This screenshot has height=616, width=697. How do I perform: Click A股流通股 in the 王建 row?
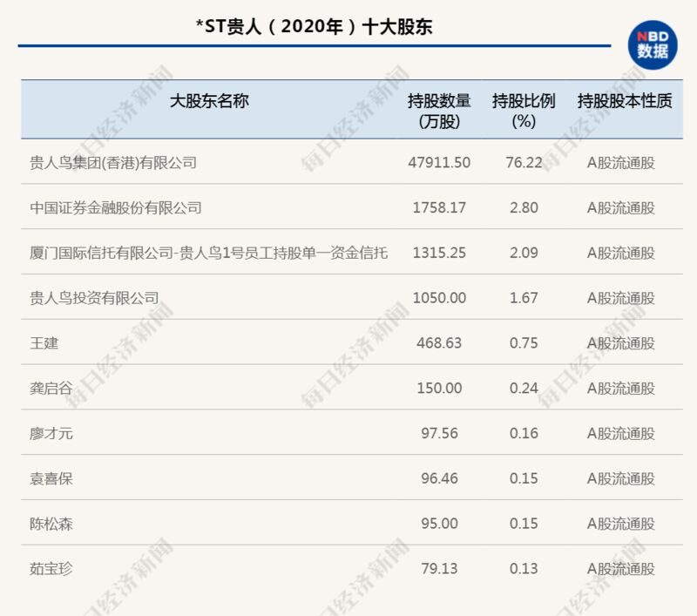coord(621,343)
